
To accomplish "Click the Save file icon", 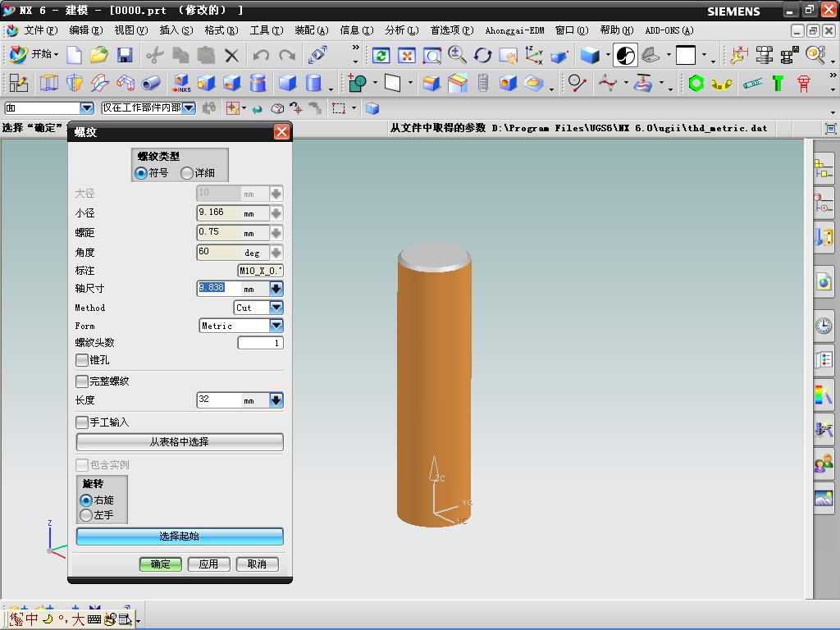I will [125, 55].
